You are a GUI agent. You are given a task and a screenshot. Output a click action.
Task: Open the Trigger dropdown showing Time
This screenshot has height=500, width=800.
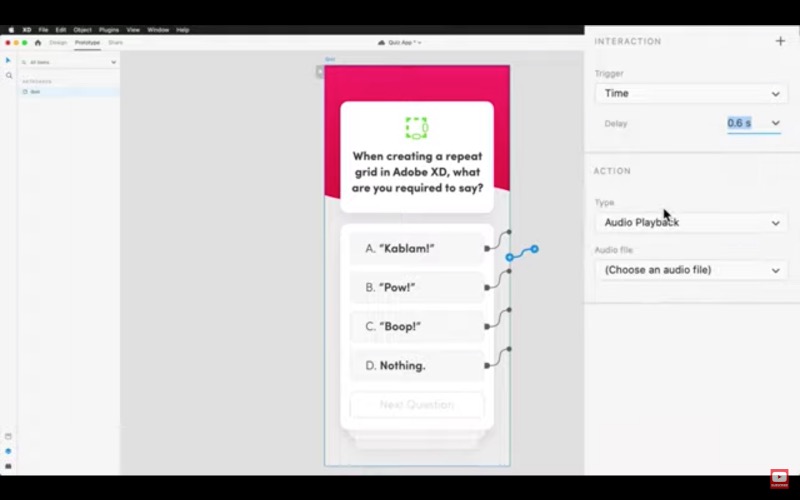click(691, 93)
